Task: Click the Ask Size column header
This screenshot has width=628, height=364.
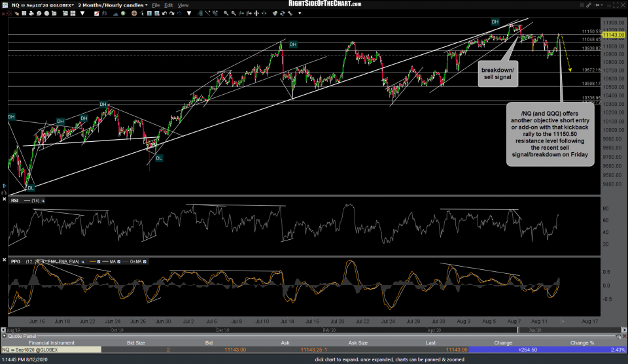Action: click(358, 343)
